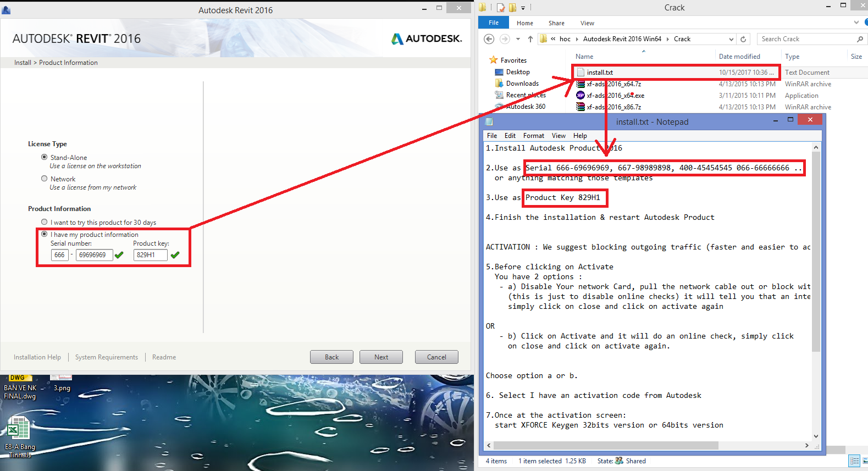Open the File tab in Explorer
Viewport: 868px width, 471px height.
(494, 23)
